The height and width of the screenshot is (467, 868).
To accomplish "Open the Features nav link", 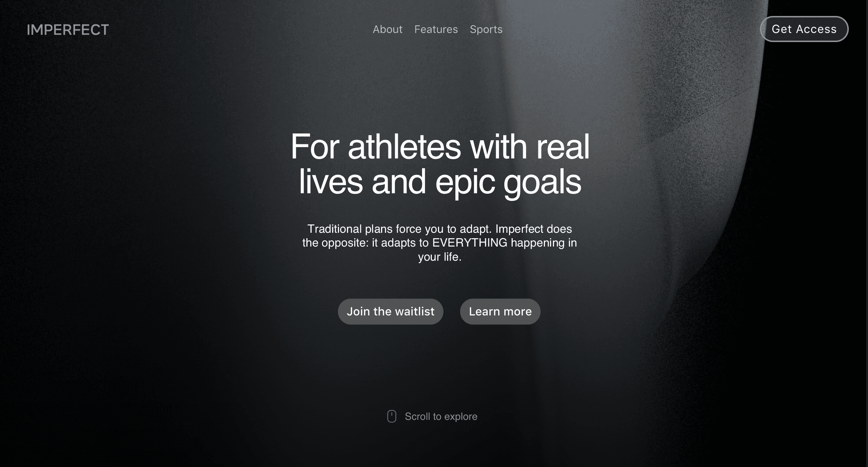I will [436, 29].
